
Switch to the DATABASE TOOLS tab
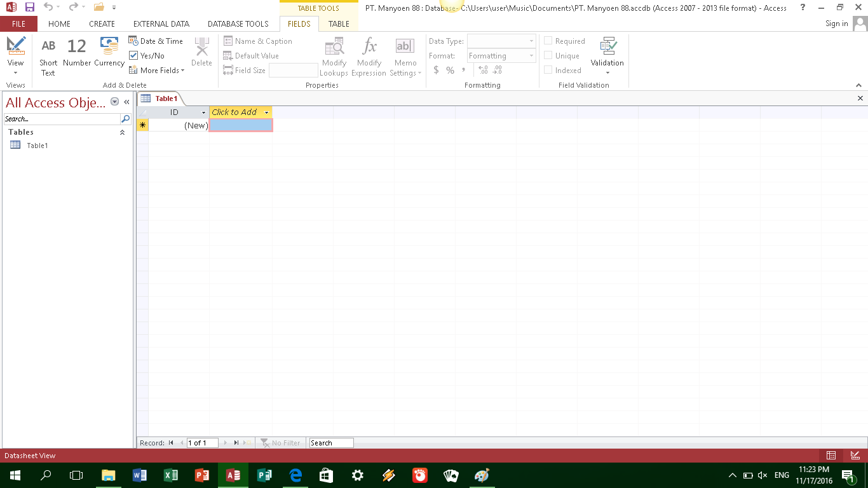238,24
